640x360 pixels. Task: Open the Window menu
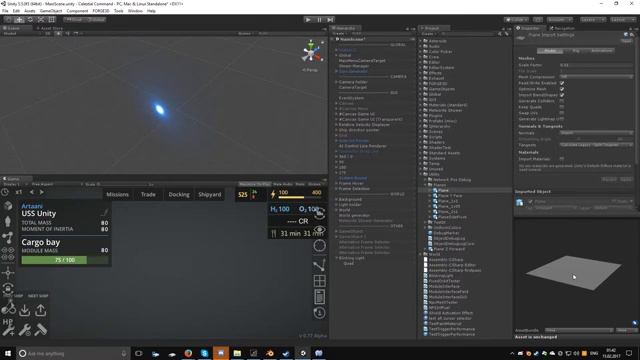click(x=135, y=11)
